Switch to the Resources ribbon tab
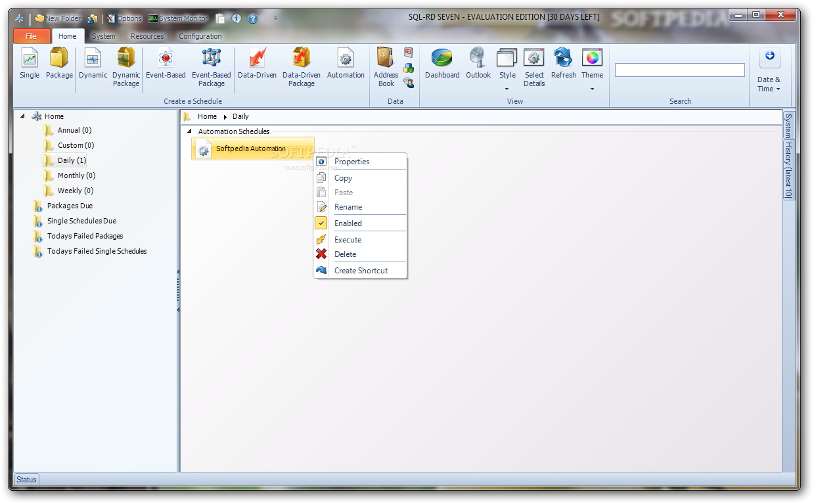 pyautogui.click(x=147, y=36)
